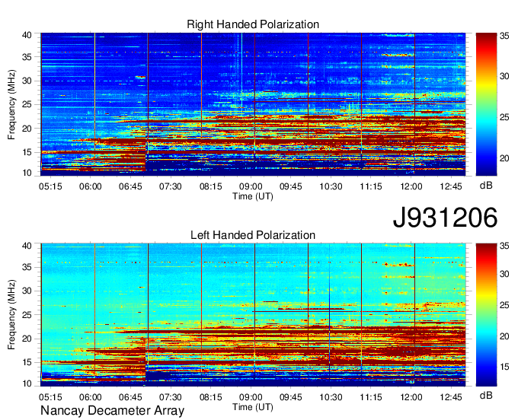Click the 20 dB tick on Left Handed colorbar
The width and height of the screenshot is (518, 420).
click(x=504, y=336)
